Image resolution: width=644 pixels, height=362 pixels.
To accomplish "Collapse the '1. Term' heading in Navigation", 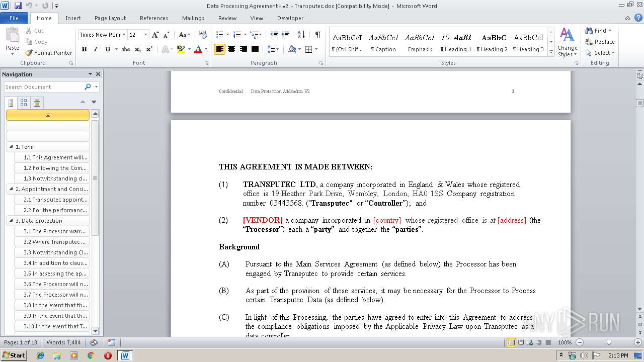I will point(11,147).
